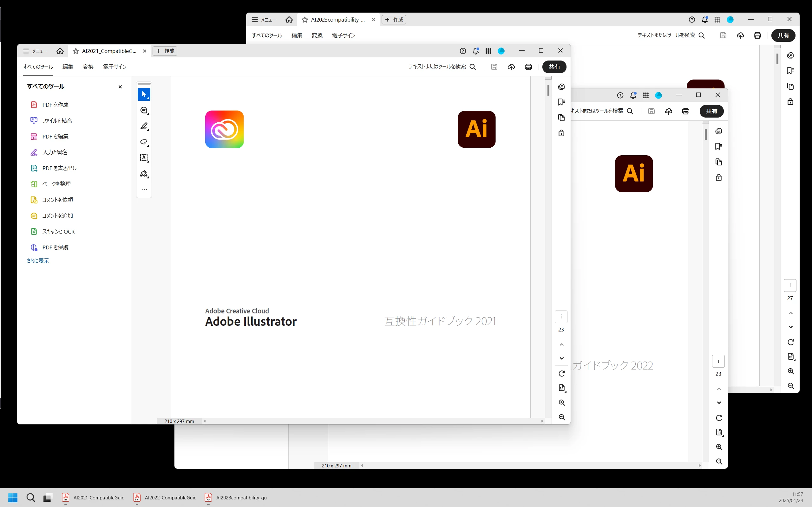This screenshot has width=812, height=507.
Task: Go to next page with down chevron
Action: pyautogui.click(x=561, y=358)
